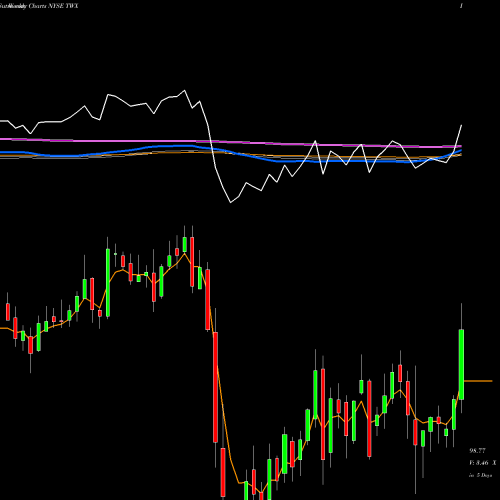This screenshot has height=500, width=500.
Task: Click the lone '1' at the top right
Action: click(461, 6)
